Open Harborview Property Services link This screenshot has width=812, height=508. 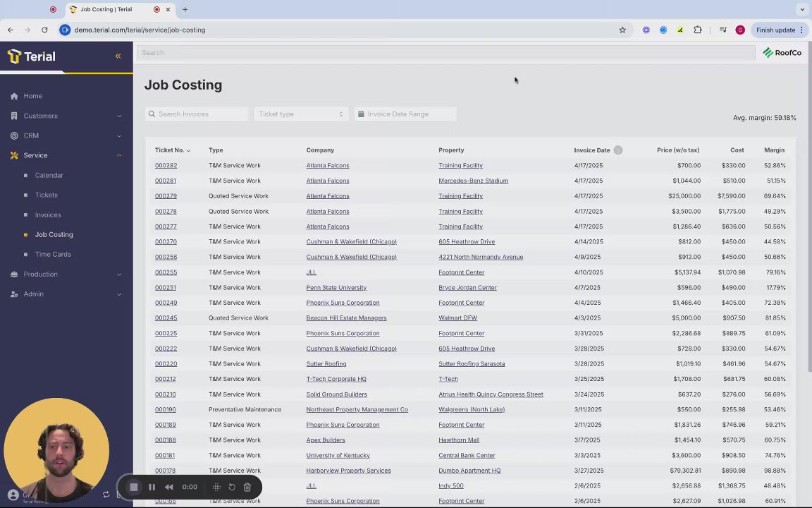point(348,471)
